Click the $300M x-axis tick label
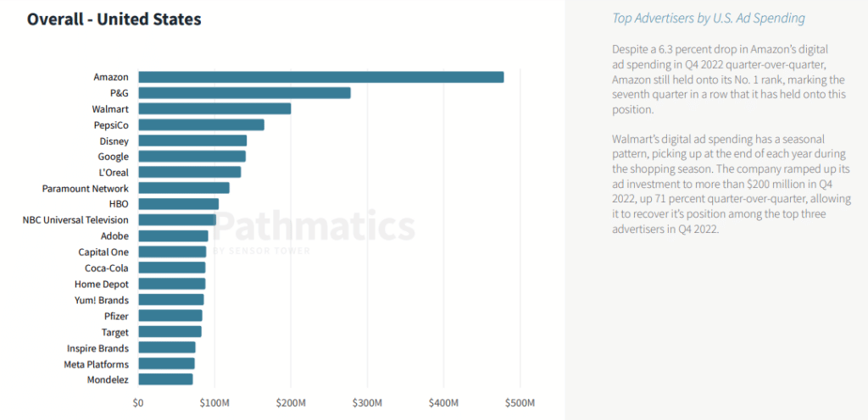Viewport: 868px width, 420px height. click(x=367, y=402)
